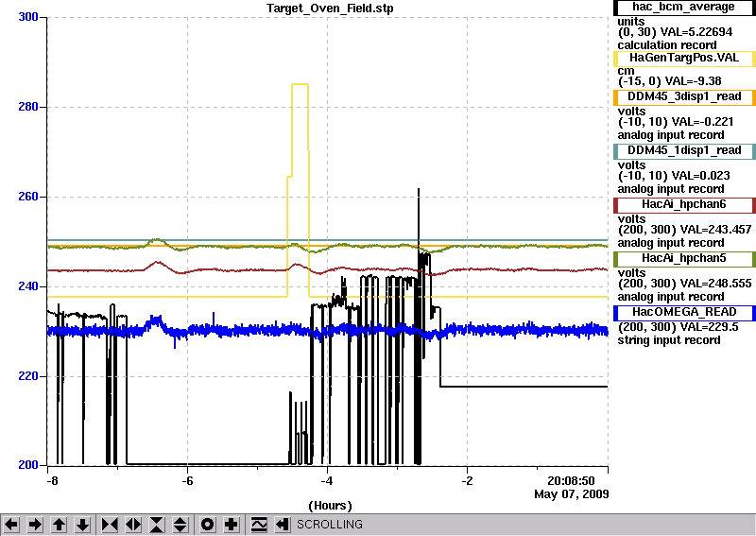Select the DDM45_1disp1_read curve label

click(x=683, y=151)
